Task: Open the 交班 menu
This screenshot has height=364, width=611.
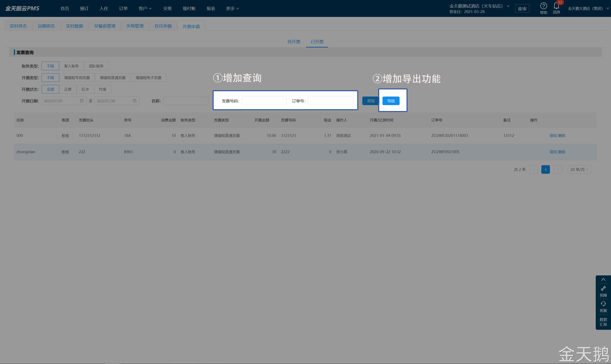Action: (167, 8)
